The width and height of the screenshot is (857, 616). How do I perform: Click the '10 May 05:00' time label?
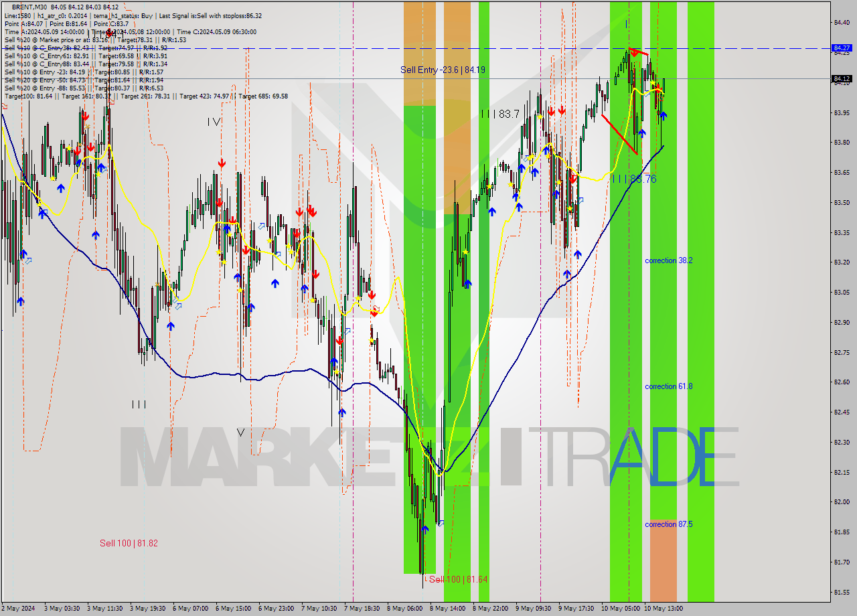click(620, 609)
